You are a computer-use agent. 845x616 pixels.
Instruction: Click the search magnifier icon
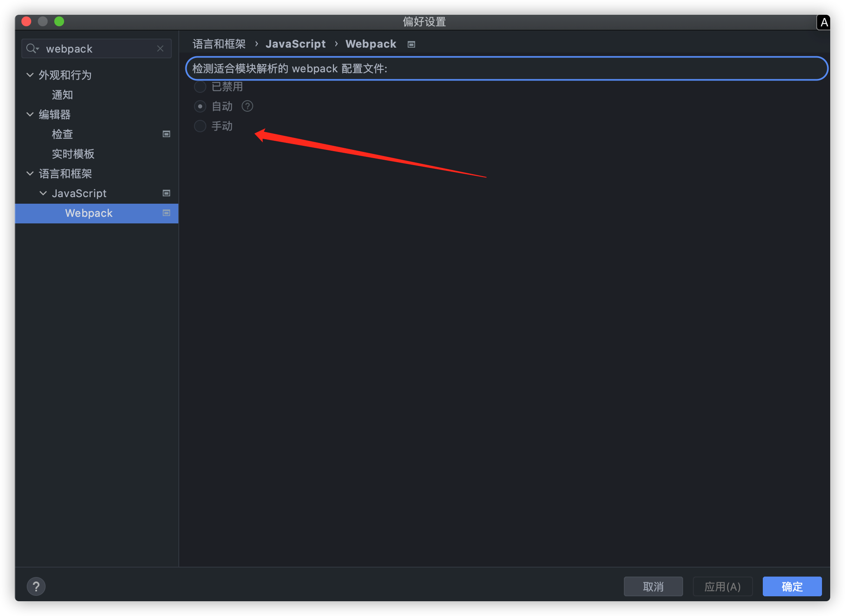tap(32, 48)
